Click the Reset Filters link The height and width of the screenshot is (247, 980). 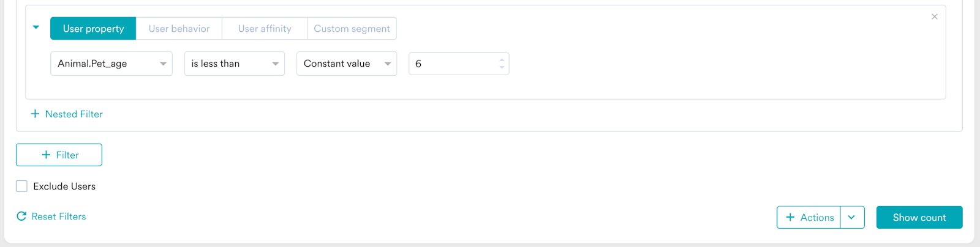(x=59, y=216)
